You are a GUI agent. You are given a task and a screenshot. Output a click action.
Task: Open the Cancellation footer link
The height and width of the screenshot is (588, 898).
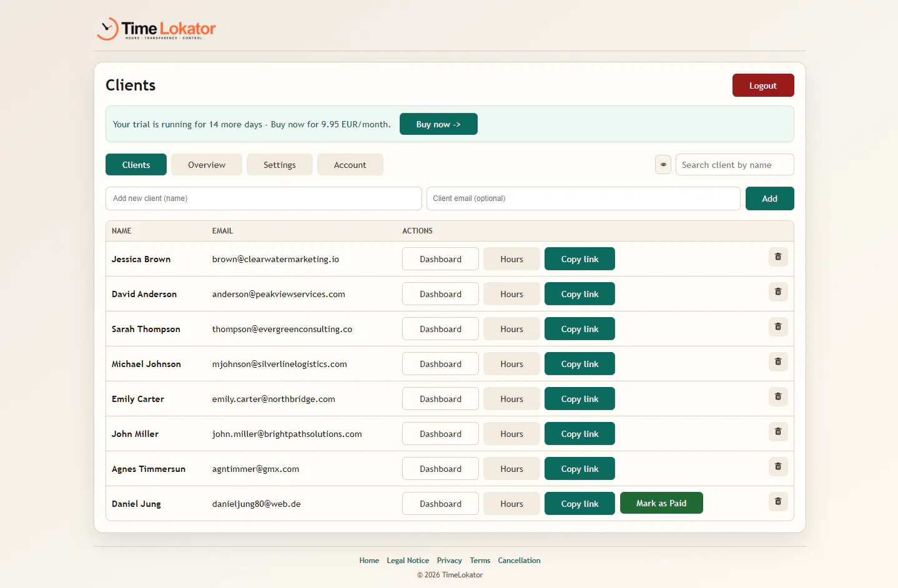click(x=519, y=561)
